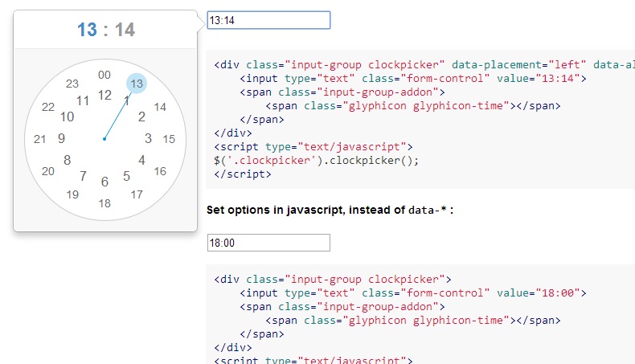The image size is (635, 364).
Task: Click the highlighted 13 hour marker
Action: pos(137,84)
